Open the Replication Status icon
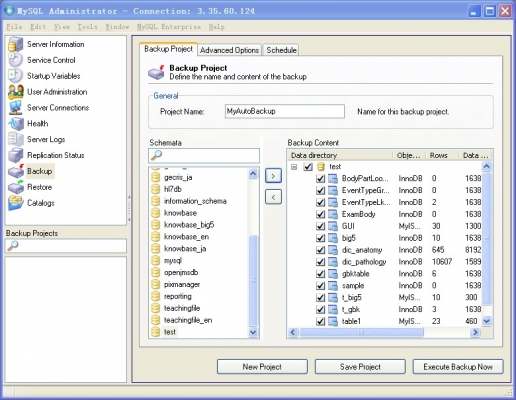 16,155
